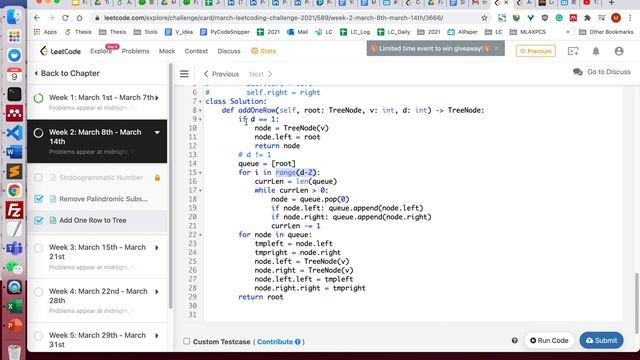Click the help question mark icon

click(x=514, y=340)
